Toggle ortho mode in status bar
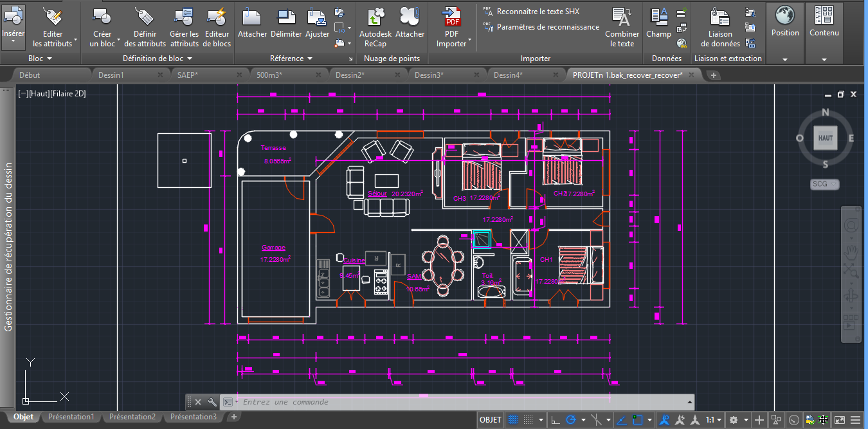This screenshot has height=429, width=868. (x=556, y=420)
